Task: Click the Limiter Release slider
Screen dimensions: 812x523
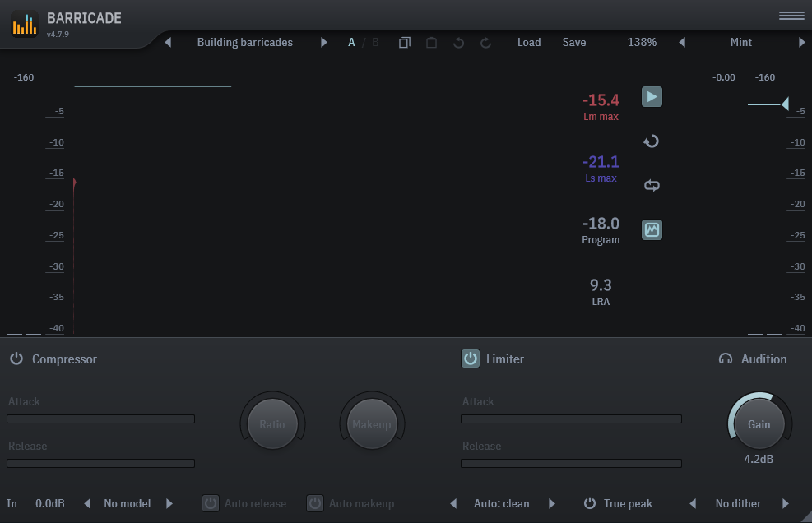Action: (571, 464)
